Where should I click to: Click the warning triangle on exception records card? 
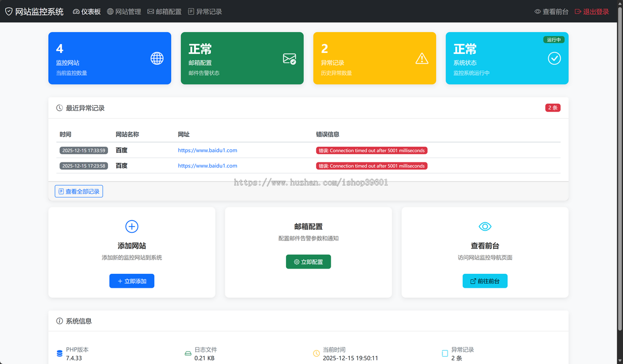click(x=422, y=59)
